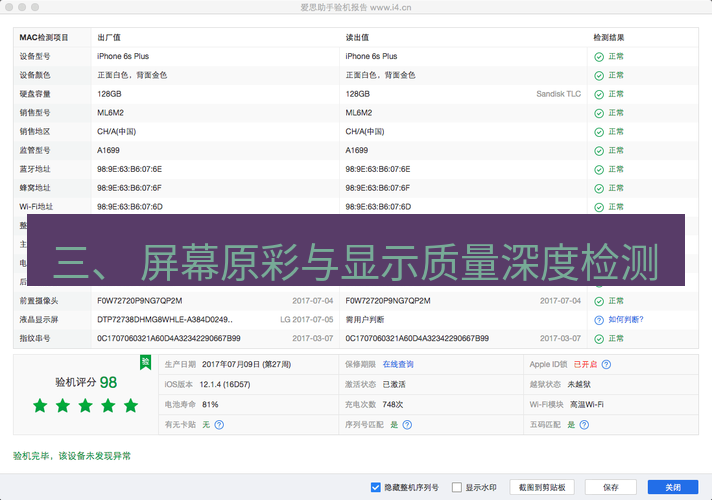The image size is (712, 500).
Task: Click the window title 爱思助手验机报告 www.i4.cn
Action: coord(356,7)
